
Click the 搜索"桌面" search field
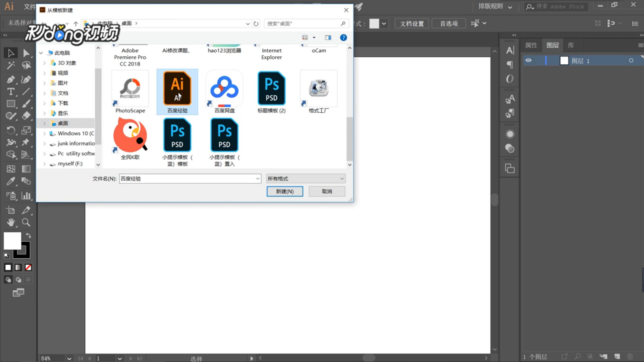[307, 23]
